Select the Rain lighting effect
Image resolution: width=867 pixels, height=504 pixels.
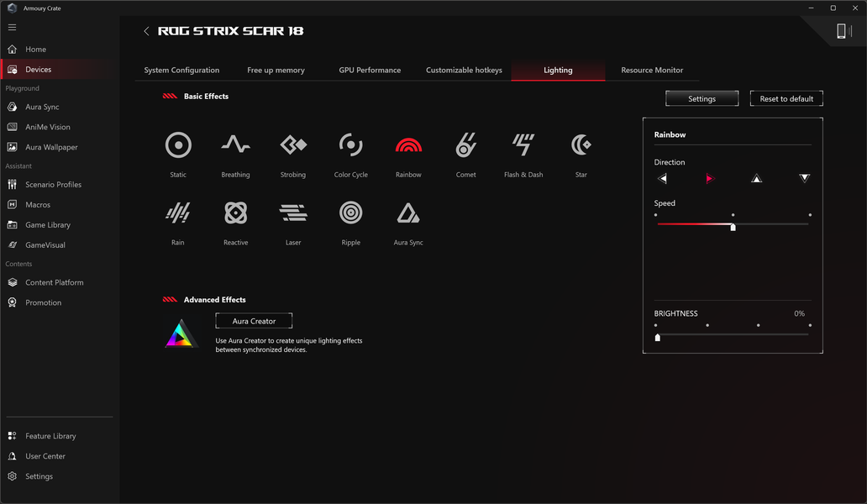click(178, 213)
